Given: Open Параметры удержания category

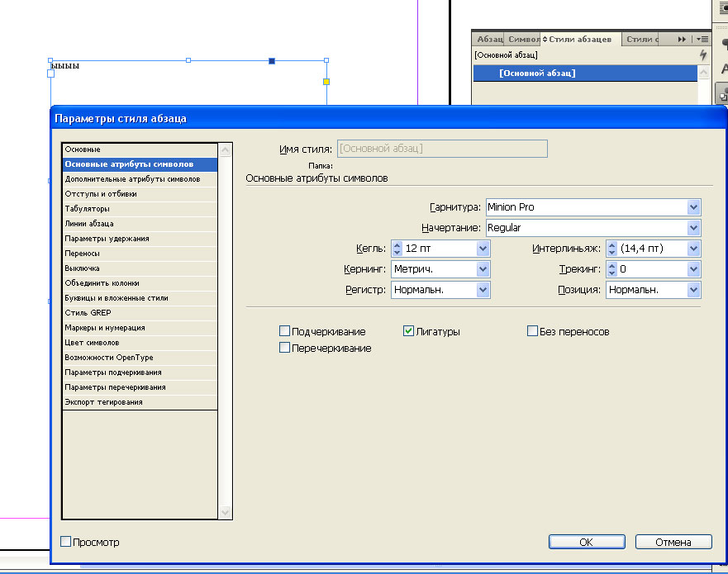Looking at the screenshot, I should coord(140,239).
